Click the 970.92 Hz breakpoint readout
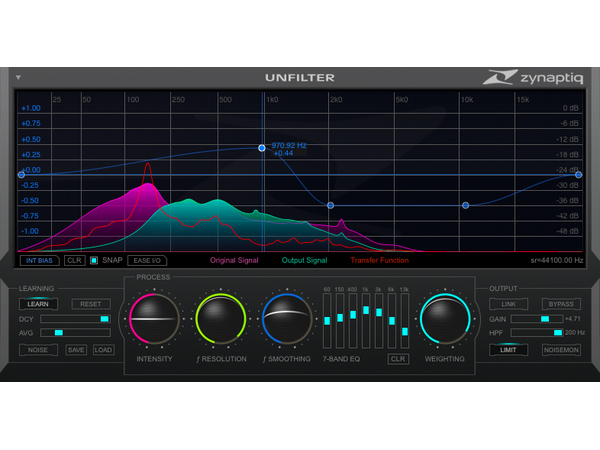600x450 pixels. (289, 145)
